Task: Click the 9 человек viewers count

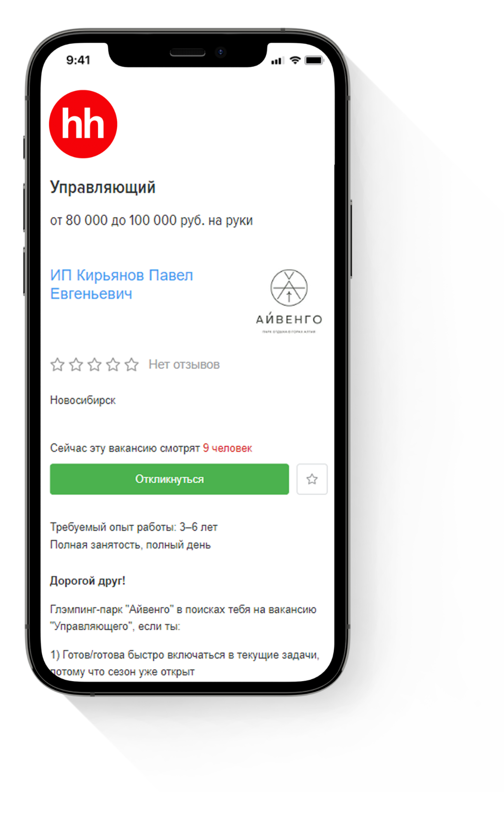Action: [x=227, y=448]
